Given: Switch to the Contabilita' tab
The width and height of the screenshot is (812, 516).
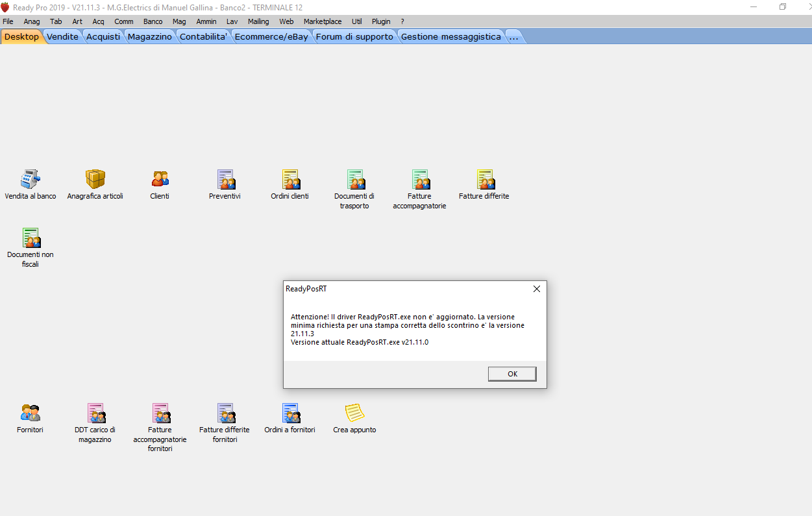Looking at the screenshot, I should click(x=204, y=36).
